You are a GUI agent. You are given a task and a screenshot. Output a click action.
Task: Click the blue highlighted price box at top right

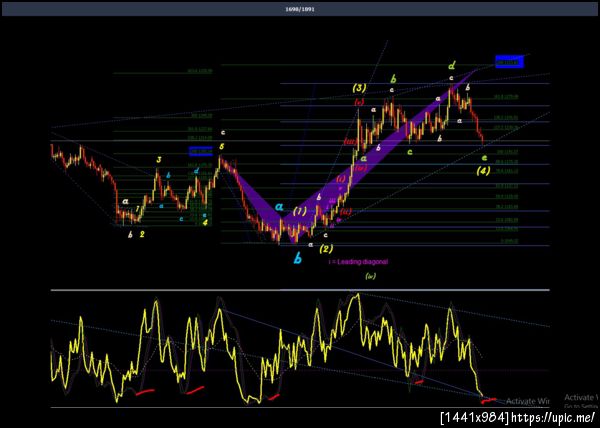pyautogui.click(x=509, y=62)
